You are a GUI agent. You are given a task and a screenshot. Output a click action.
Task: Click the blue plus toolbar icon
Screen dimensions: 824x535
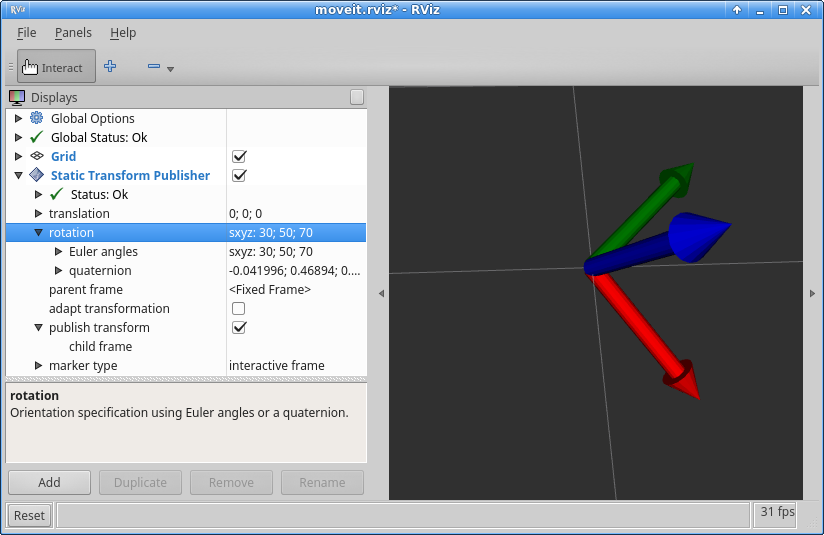point(110,66)
